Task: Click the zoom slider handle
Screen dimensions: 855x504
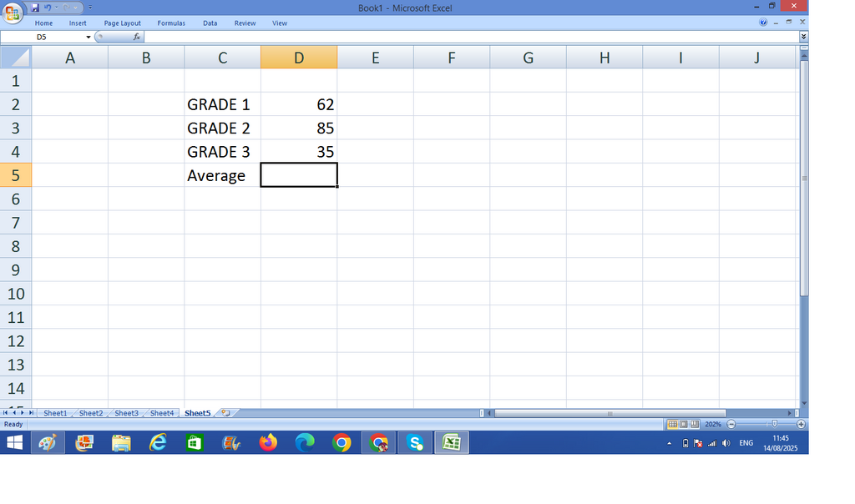Action: click(x=774, y=424)
